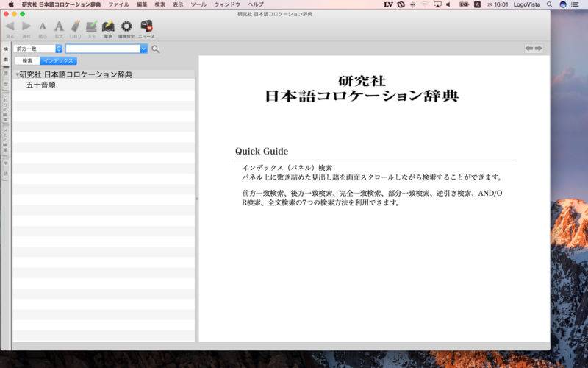588x368 pixels.
Task: Click the volume speaker icon
Action: (x=448, y=4)
